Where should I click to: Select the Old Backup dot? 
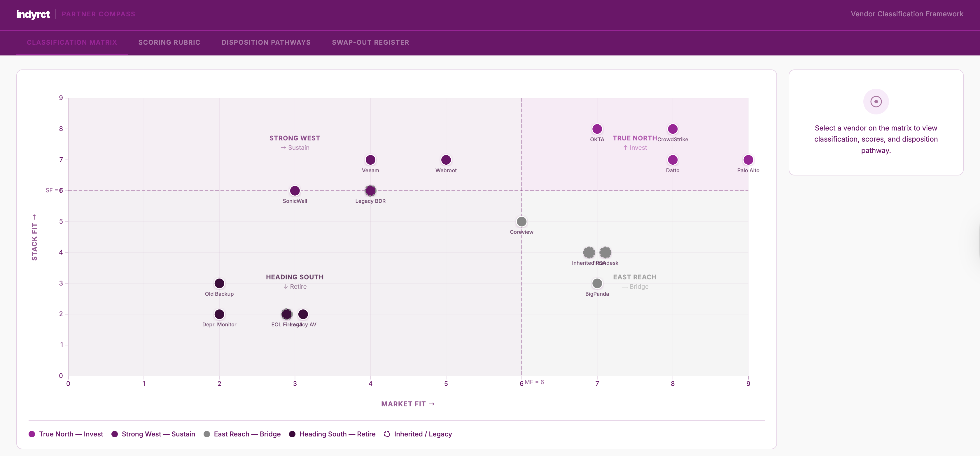click(x=219, y=283)
